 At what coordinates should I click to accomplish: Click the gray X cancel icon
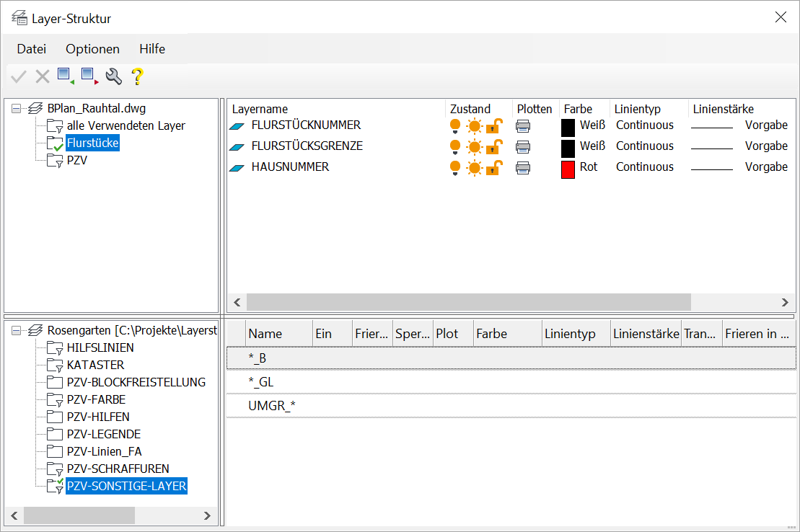click(43, 76)
